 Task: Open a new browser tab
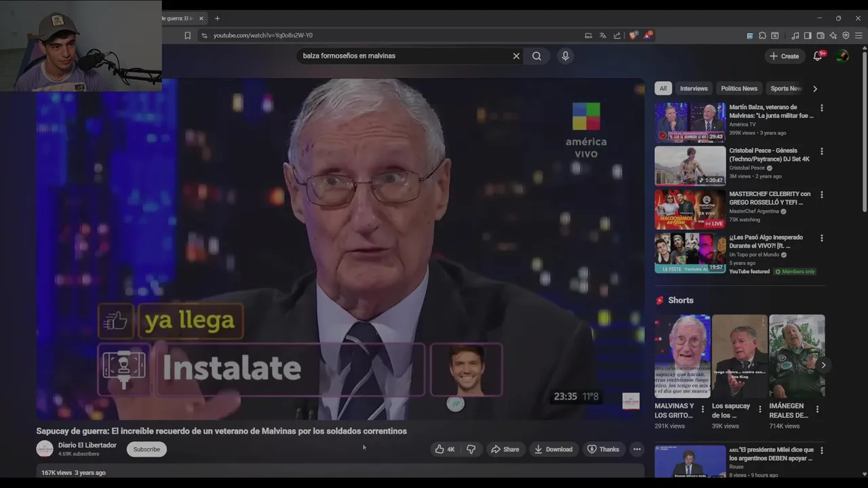(217, 18)
